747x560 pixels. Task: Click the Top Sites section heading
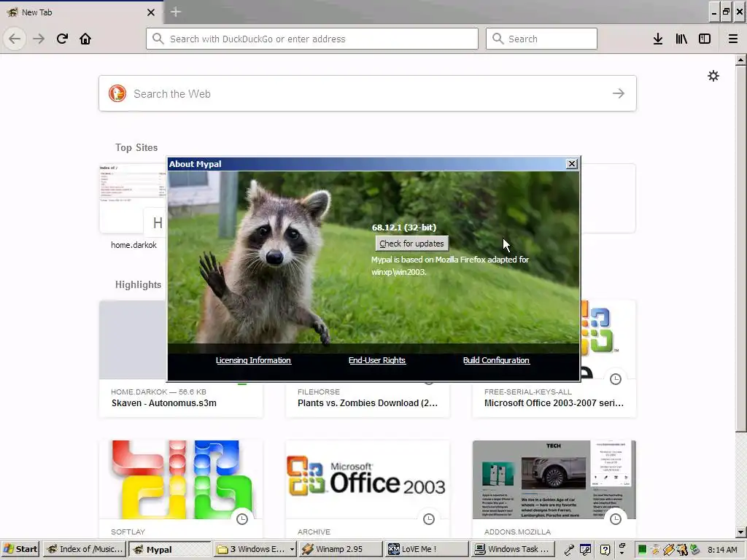(x=136, y=147)
